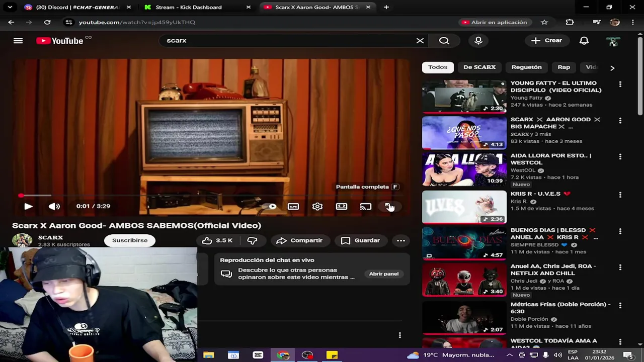This screenshot has height=362, width=644.
Task: Open Chrome from the taskbar
Action: (283, 355)
